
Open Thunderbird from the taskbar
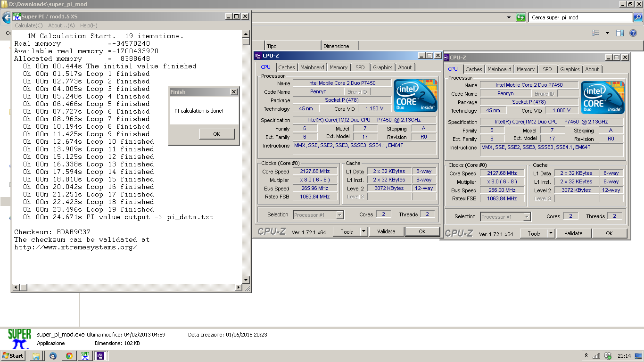[x=52, y=355]
